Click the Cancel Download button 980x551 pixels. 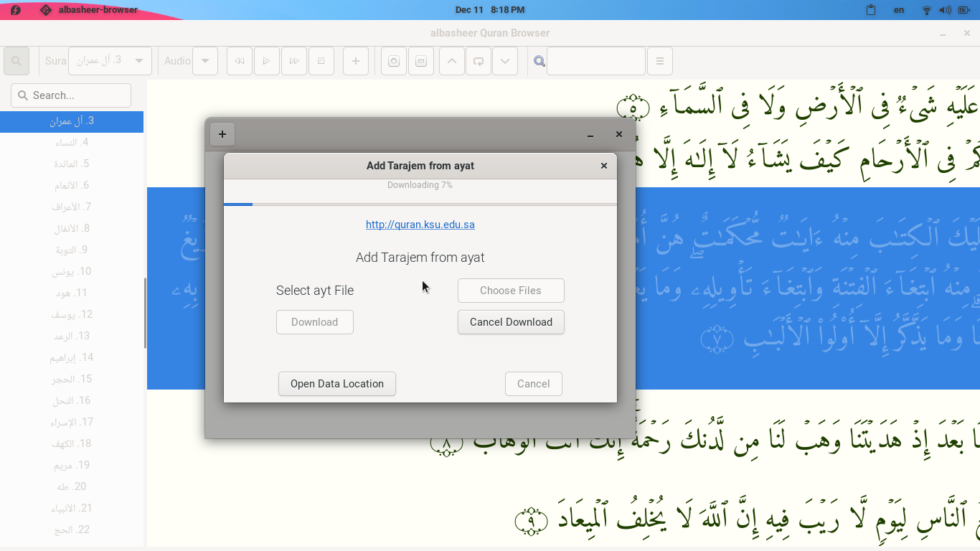pyautogui.click(x=511, y=322)
